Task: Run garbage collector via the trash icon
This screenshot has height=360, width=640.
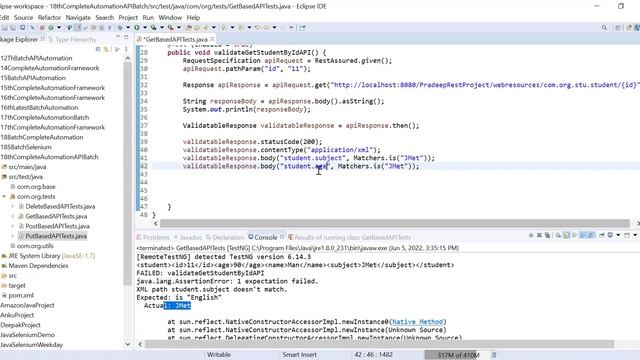Action: tap(494, 355)
